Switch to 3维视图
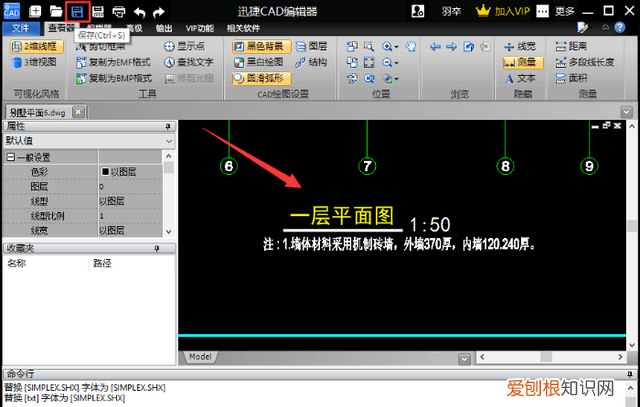Image resolution: width=640 pixels, height=407 pixels. [x=34, y=62]
